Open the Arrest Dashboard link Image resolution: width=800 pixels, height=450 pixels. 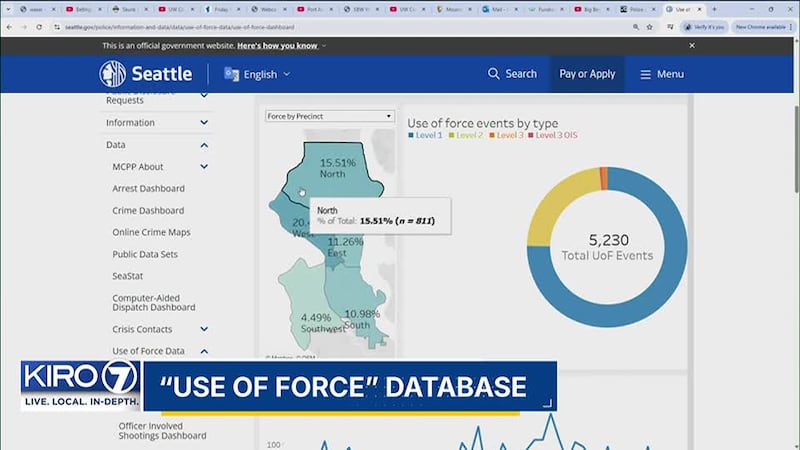(148, 188)
